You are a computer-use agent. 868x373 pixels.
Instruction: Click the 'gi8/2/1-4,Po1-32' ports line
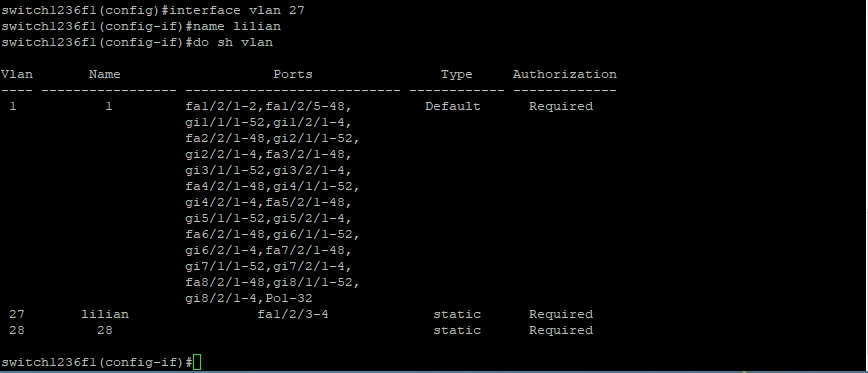249,298
